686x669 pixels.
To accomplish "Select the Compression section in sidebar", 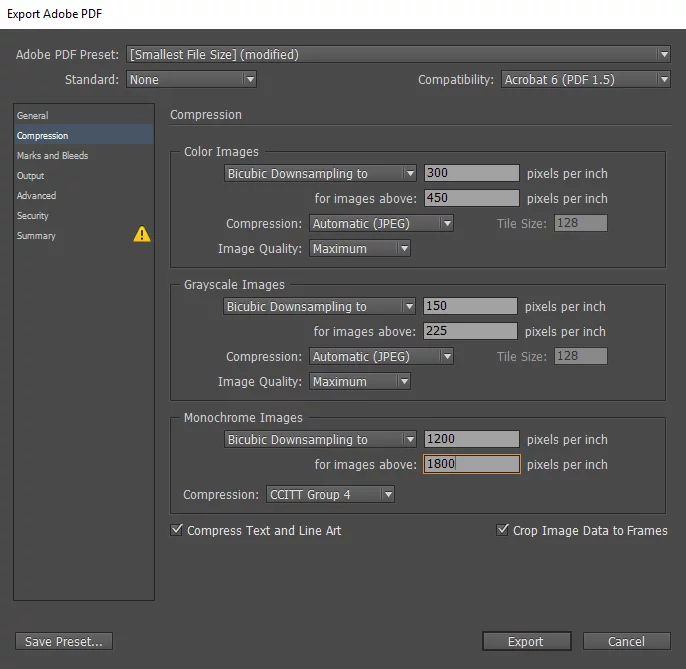I will [x=84, y=136].
